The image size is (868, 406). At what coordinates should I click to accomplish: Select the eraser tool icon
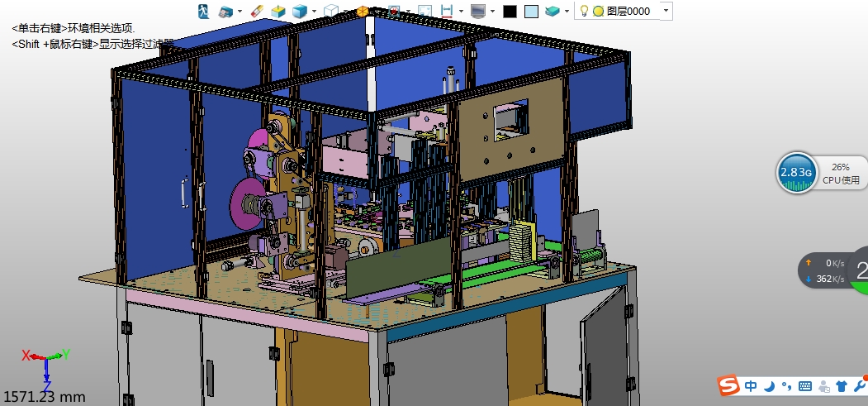pos(257,11)
